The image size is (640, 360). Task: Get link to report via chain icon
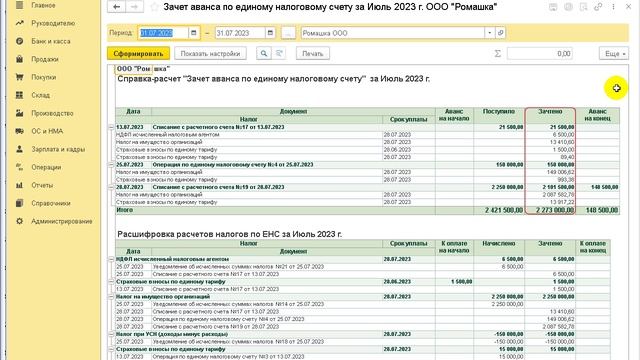598,7
